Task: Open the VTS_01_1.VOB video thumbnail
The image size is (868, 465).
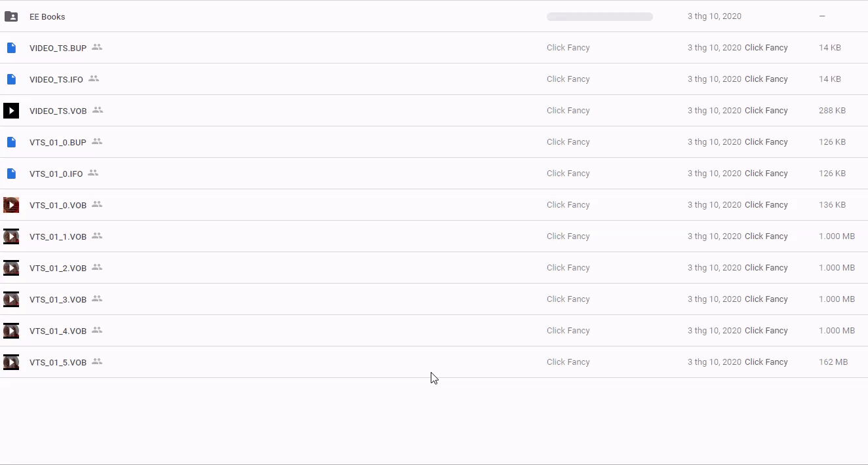Action: click(x=11, y=236)
